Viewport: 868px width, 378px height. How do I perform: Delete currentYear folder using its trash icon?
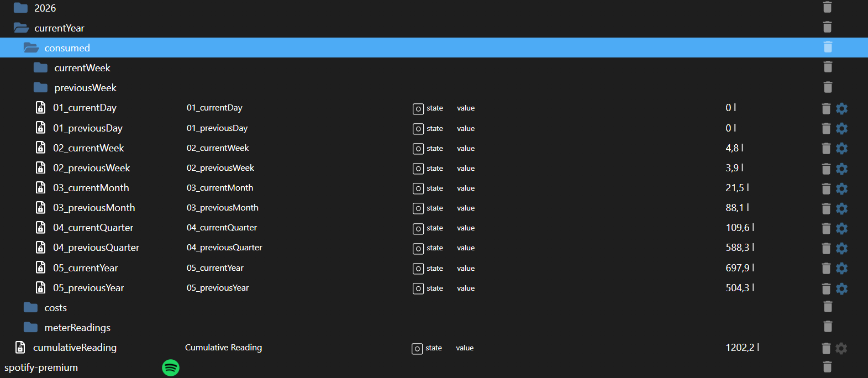827,27
